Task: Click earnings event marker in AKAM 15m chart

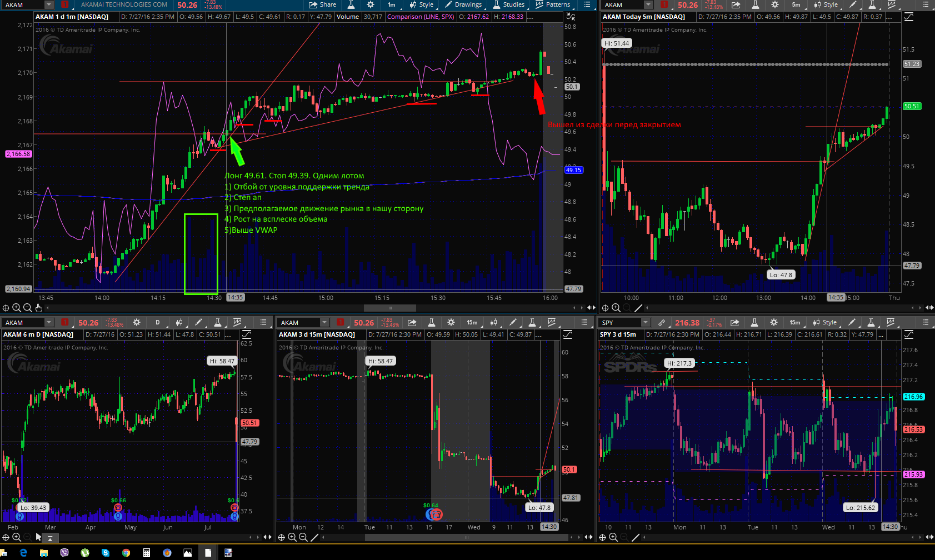Action: (x=436, y=514)
